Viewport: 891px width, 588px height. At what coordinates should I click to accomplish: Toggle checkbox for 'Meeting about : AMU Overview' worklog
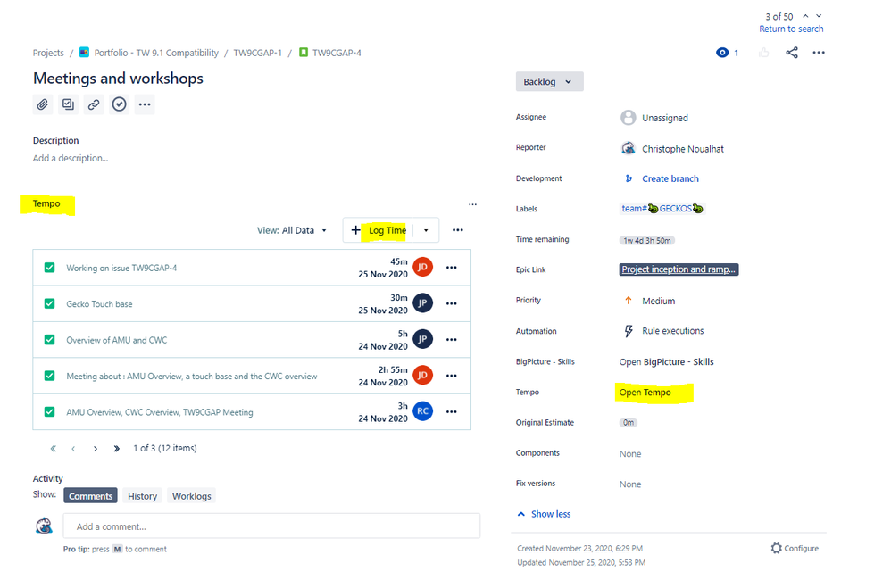click(50, 376)
